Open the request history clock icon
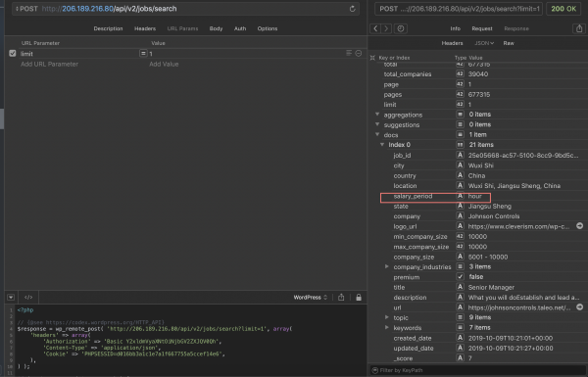This screenshot has width=588, height=377. point(401,28)
